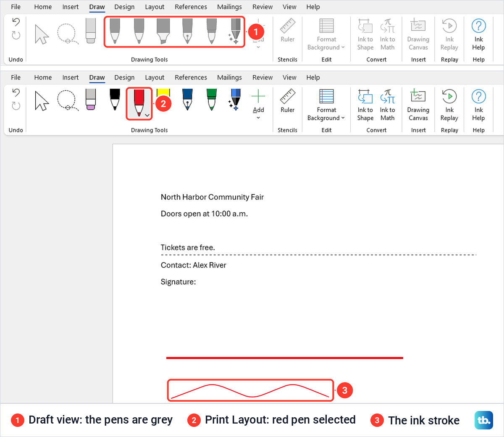504x437 pixels.
Task: Select the red pen tool
Action: (x=139, y=102)
